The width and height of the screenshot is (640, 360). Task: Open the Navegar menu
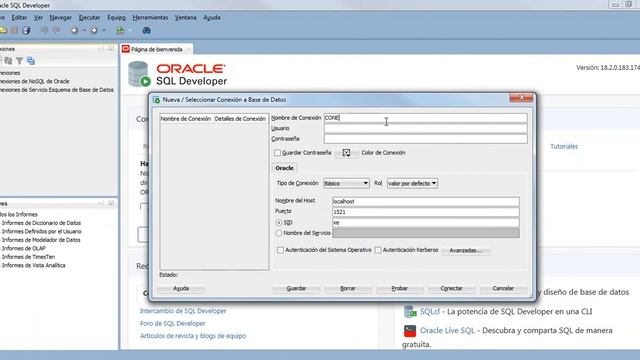(60, 18)
